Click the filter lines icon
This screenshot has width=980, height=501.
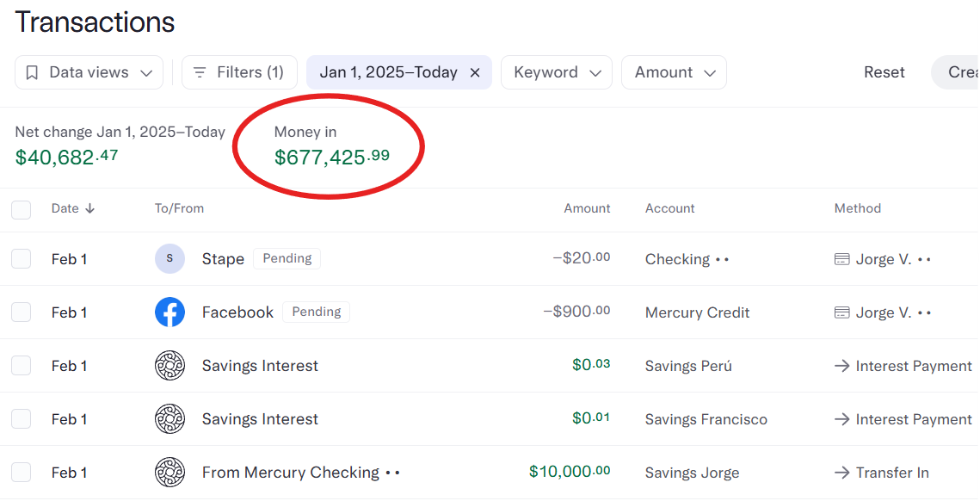[200, 73]
